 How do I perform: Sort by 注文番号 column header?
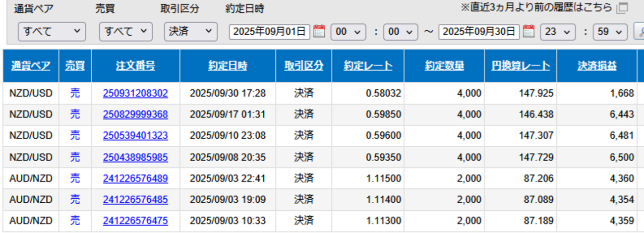tap(135, 65)
